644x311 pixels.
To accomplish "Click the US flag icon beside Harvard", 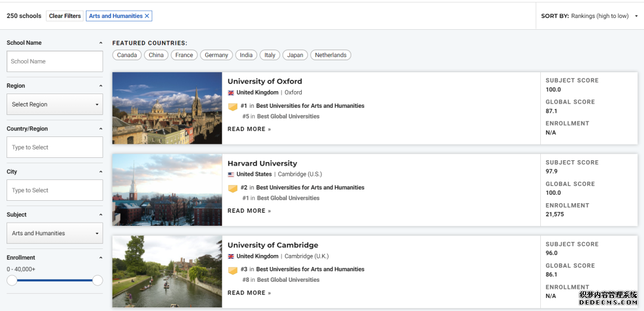I will (231, 175).
